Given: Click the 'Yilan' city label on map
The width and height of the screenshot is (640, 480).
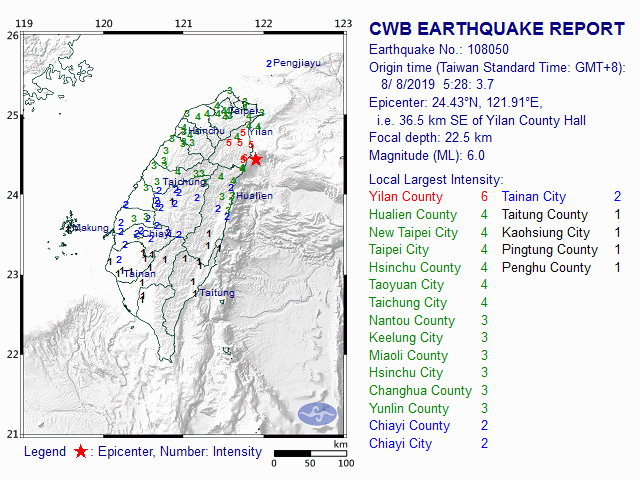Looking at the screenshot, I should pyautogui.click(x=260, y=132).
